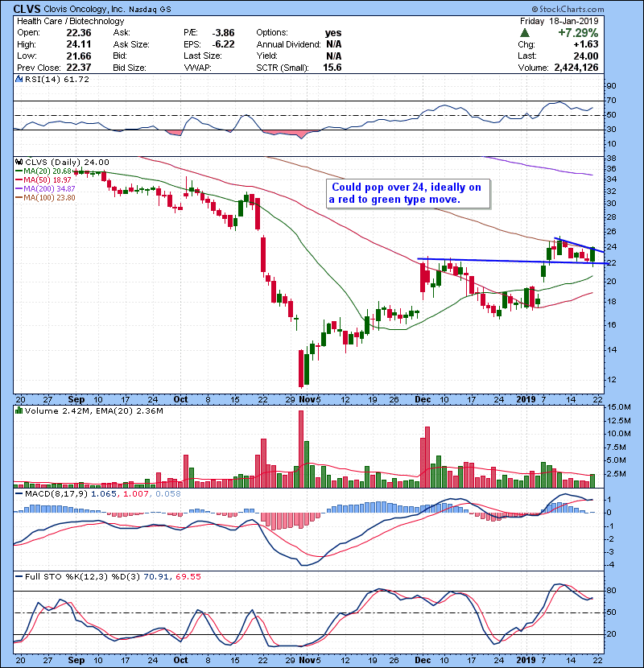Click the stochastic %D value 69.55
This screenshot has width=644, height=668.
pyautogui.click(x=188, y=577)
